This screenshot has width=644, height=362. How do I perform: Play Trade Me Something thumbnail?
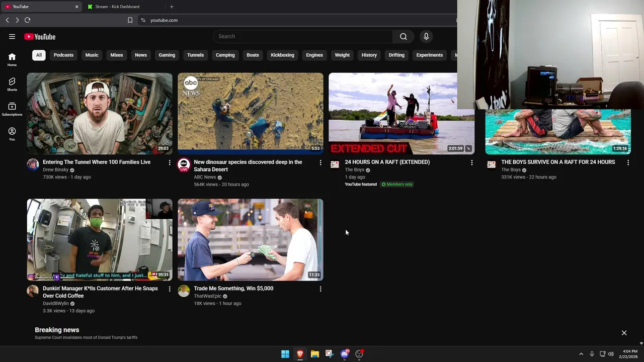tap(251, 240)
